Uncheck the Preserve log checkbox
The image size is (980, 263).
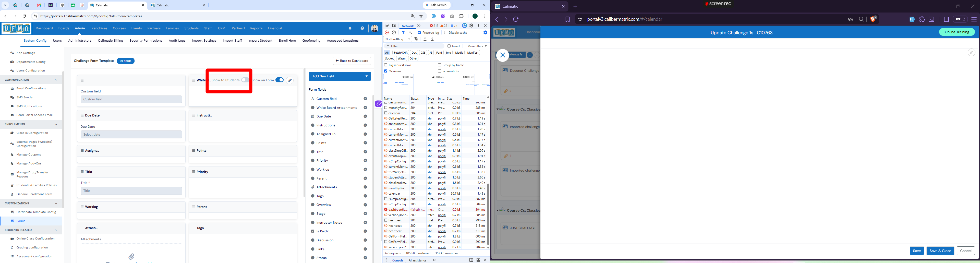tap(419, 33)
